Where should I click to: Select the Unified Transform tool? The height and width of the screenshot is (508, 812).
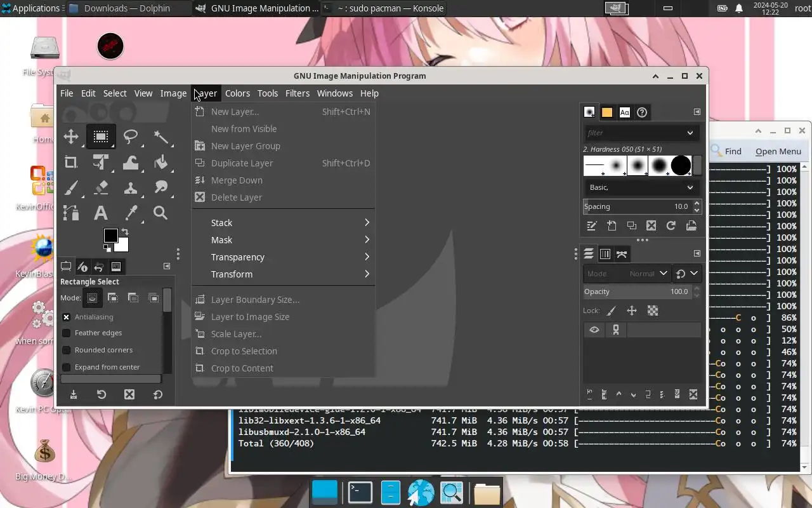point(100,162)
